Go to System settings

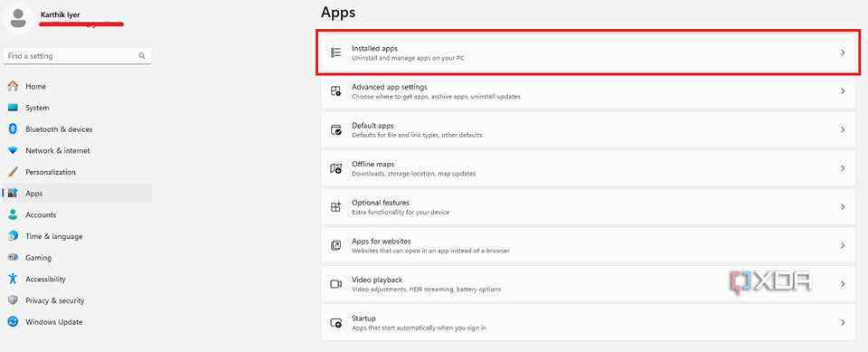coord(77,108)
